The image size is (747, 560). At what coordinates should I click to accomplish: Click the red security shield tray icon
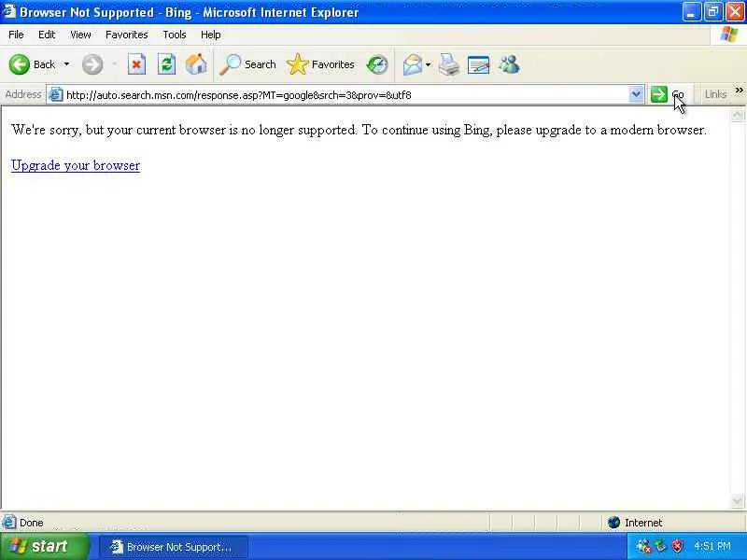click(x=677, y=546)
